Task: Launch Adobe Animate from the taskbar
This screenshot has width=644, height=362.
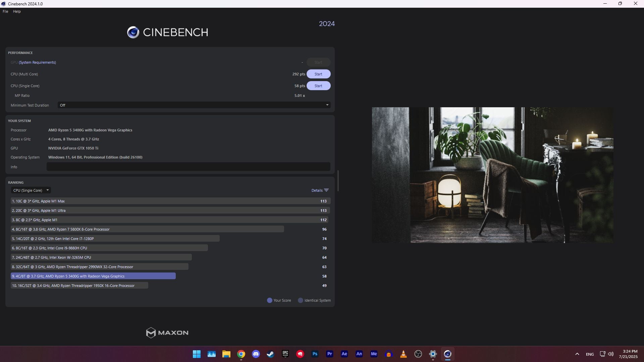Action: click(359, 354)
